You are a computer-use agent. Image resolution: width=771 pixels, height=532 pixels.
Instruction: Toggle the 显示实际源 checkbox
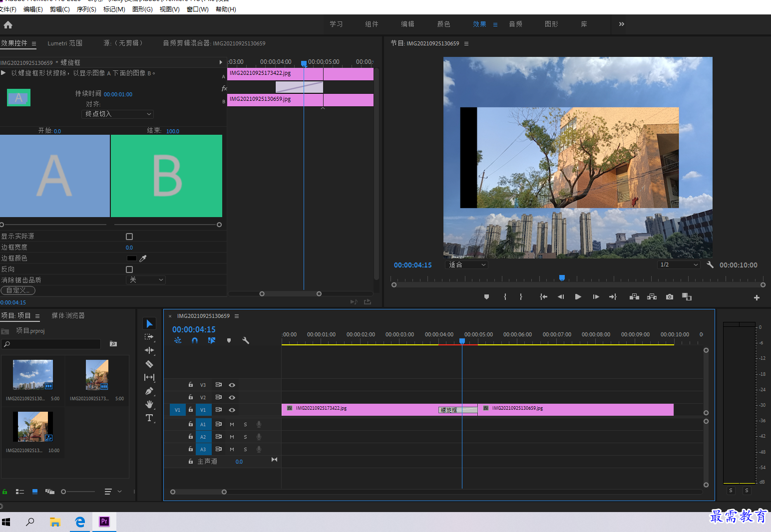coord(129,237)
